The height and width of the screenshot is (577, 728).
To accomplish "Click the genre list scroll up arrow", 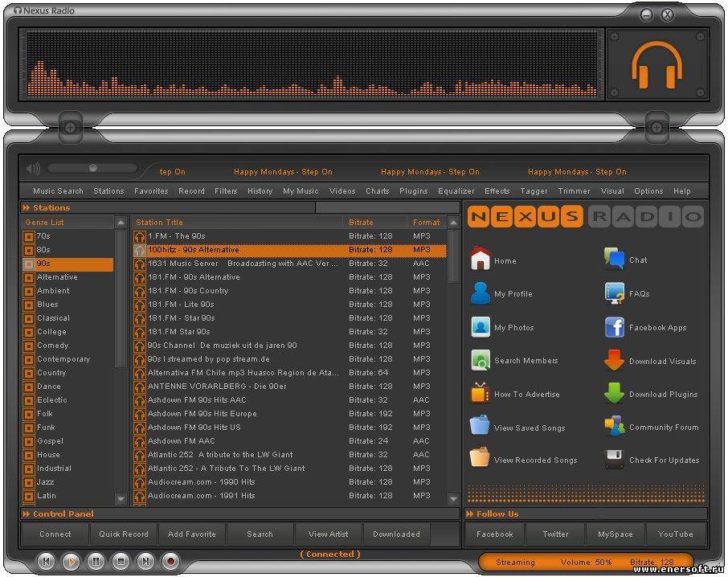I will tap(121, 223).
